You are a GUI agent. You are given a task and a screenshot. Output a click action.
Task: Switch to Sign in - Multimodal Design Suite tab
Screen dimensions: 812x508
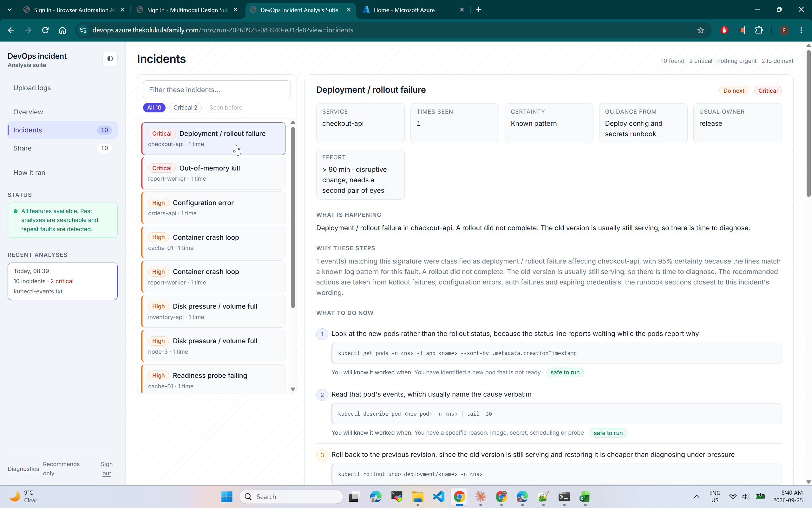click(188, 10)
